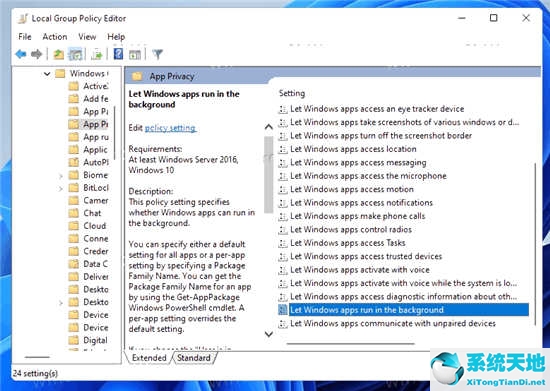Expand the second Desktop folder node with chevron
Screen dimensions: 550x391
[x=61, y=303]
